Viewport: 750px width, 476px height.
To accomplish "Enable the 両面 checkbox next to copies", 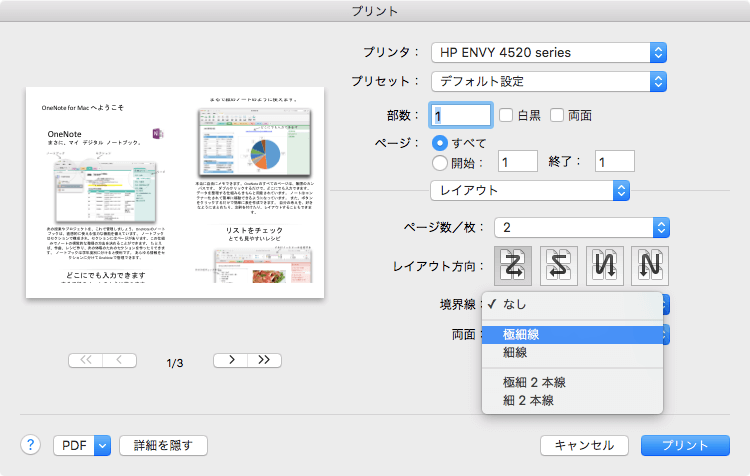I will pos(557,115).
